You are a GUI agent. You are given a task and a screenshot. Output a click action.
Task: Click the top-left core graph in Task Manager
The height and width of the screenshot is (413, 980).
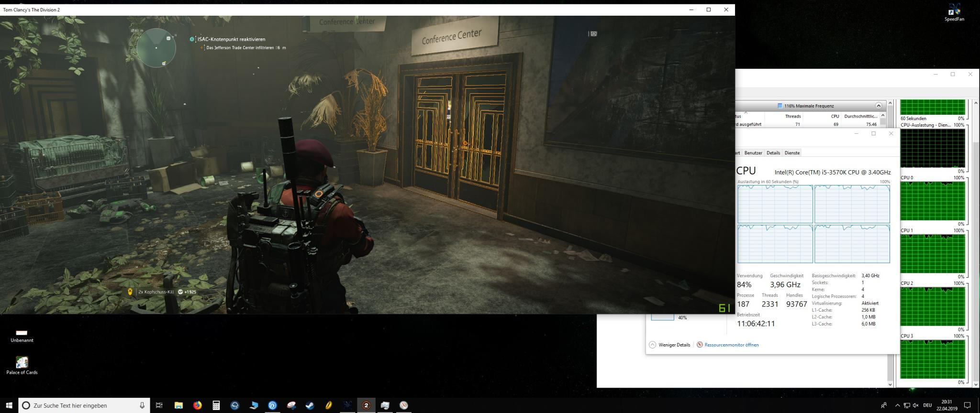[x=775, y=204]
